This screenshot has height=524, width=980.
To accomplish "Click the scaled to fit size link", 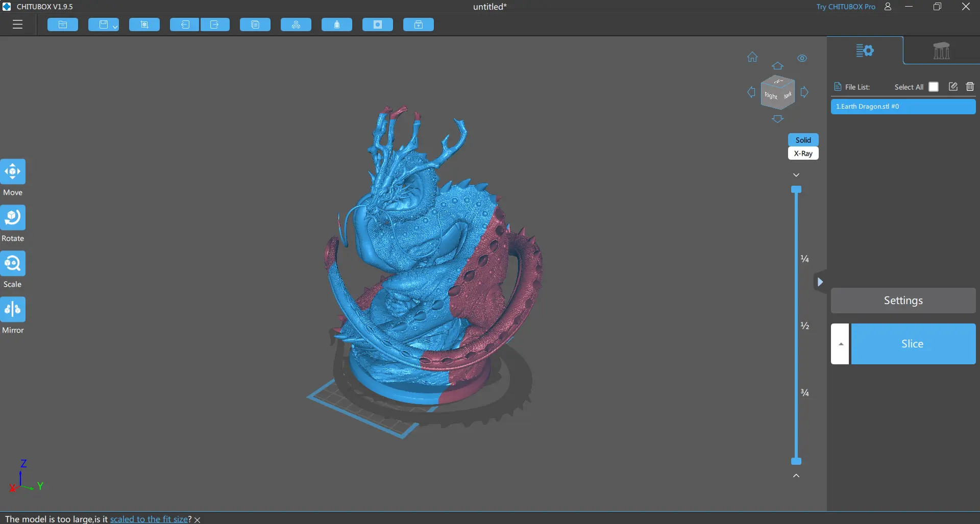I will [x=148, y=519].
